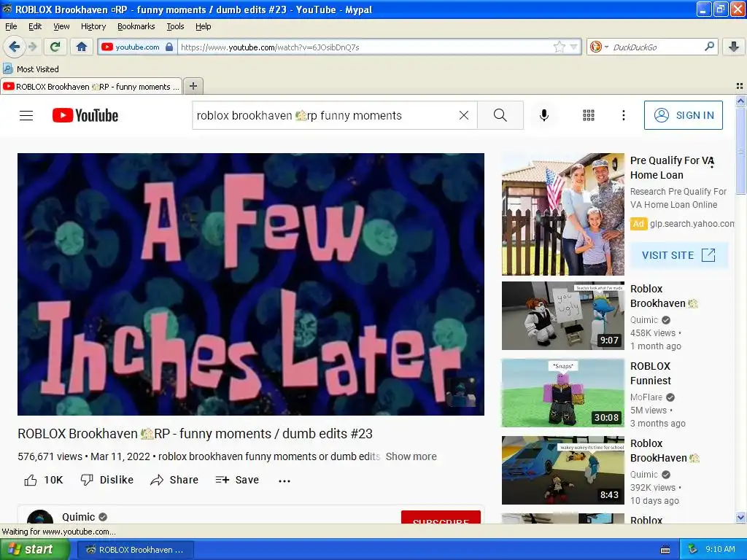This screenshot has height=560, width=747.
Task: Open the 30:08 ROBLOX Funniest video thumbnail
Action: (x=562, y=393)
